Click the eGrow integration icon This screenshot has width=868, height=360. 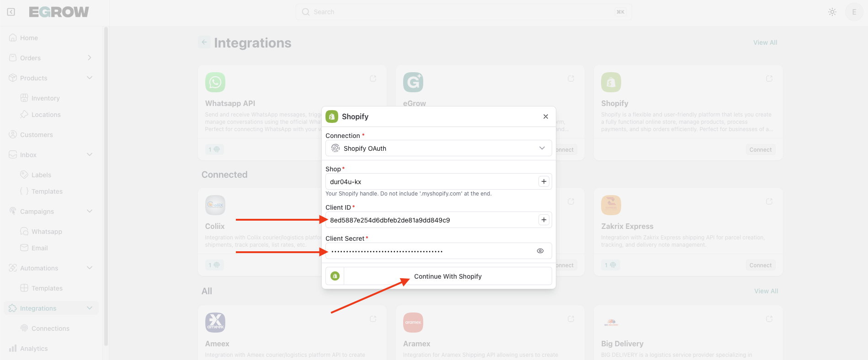coord(413,82)
